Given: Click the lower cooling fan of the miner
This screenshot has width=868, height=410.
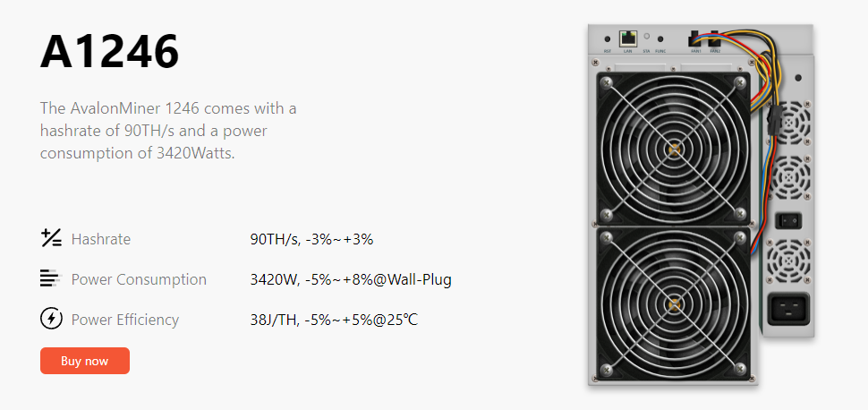Looking at the screenshot, I should pos(673,303).
